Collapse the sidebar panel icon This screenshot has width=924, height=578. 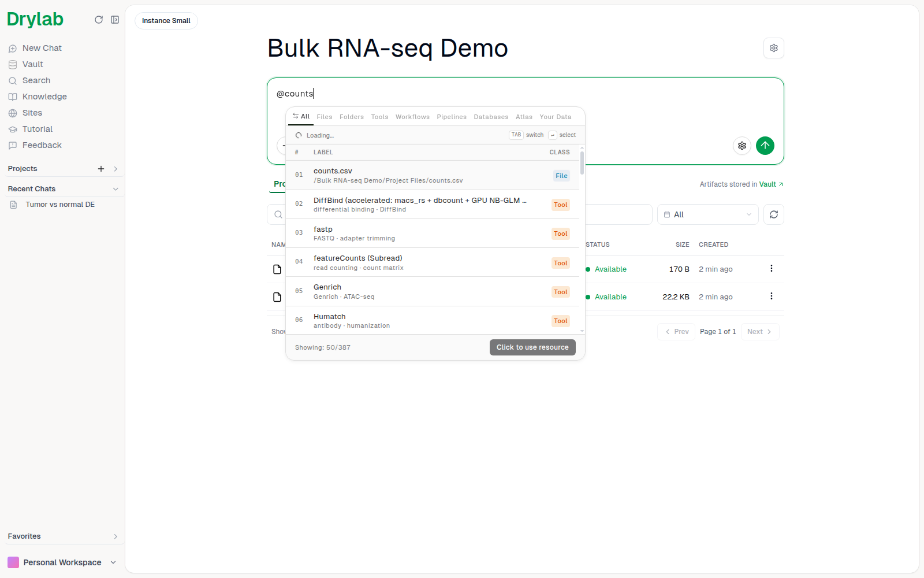click(115, 20)
